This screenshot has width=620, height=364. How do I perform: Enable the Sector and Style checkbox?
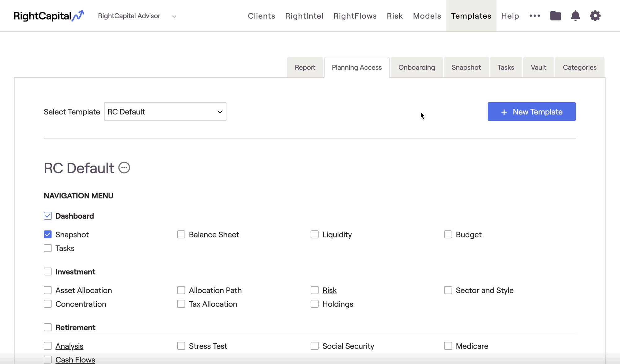pyautogui.click(x=448, y=290)
